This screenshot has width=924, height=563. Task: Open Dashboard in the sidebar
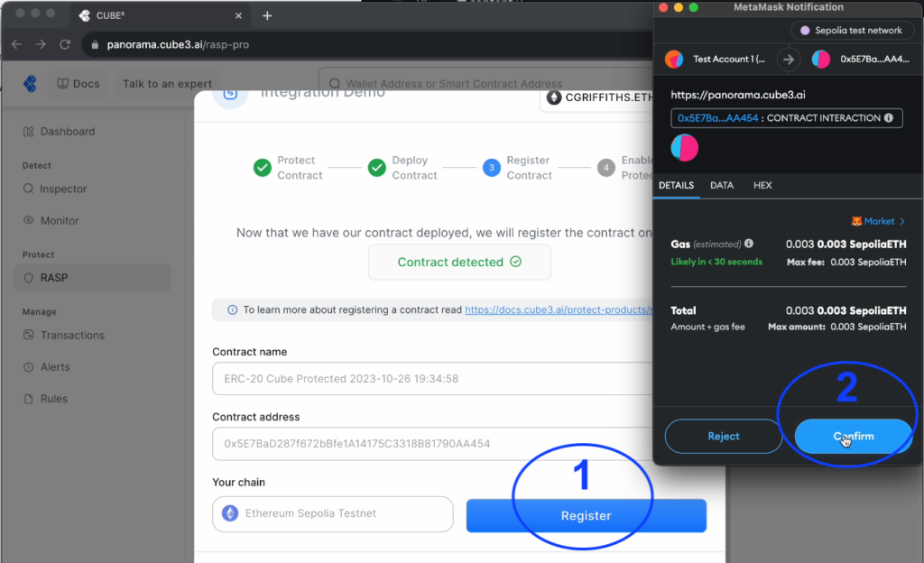click(92, 132)
